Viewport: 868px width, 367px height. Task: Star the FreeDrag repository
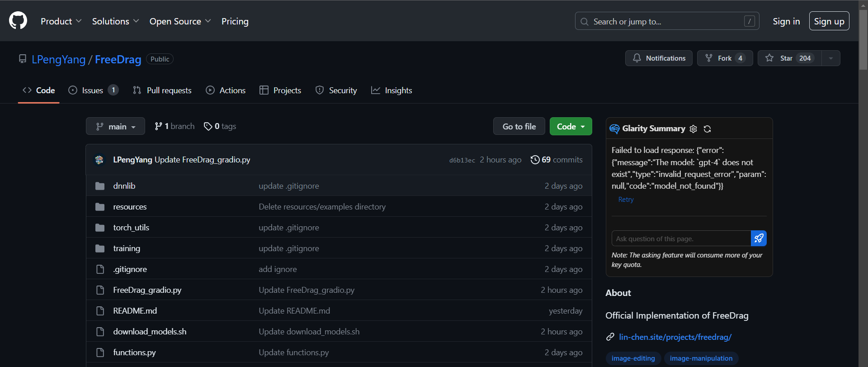789,58
